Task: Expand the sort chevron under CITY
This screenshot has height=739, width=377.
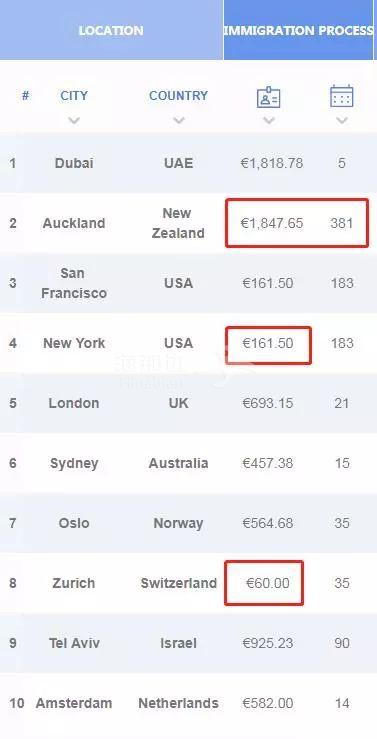Action: coord(74,121)
